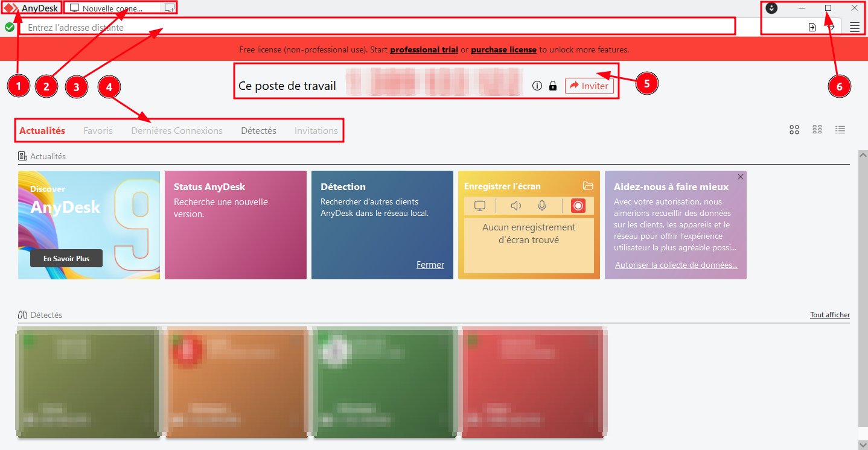Open the 'purchase license' link
868x450 pixels.
[503, 49]
